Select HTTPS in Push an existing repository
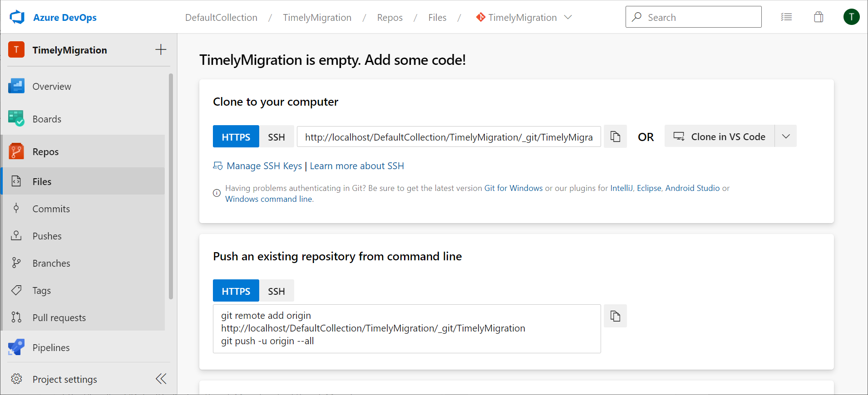Screen dimensions: 868x395 (236, 291)
